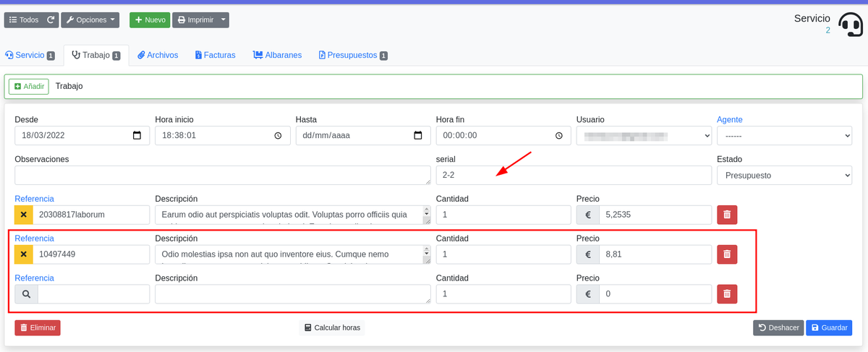Viewport: 868px width, 352px height.
Task: Click the refresh icon next to Todos
Action: coord(51,20)
